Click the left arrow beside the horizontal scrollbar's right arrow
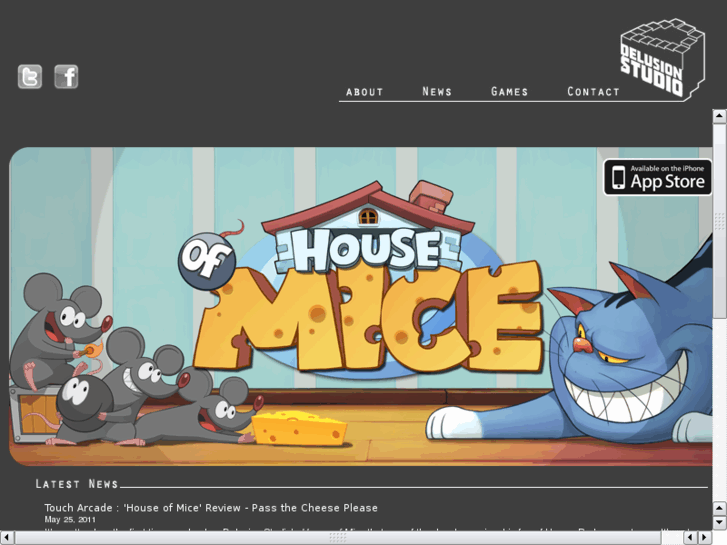Viewport: 727px width, 545px height. point(691,538)
